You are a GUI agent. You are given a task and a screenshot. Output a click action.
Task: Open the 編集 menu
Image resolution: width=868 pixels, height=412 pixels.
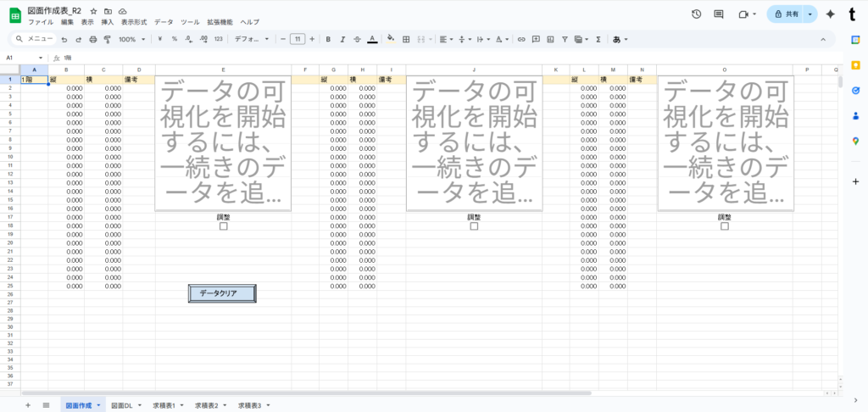click(x=67, y=22)
